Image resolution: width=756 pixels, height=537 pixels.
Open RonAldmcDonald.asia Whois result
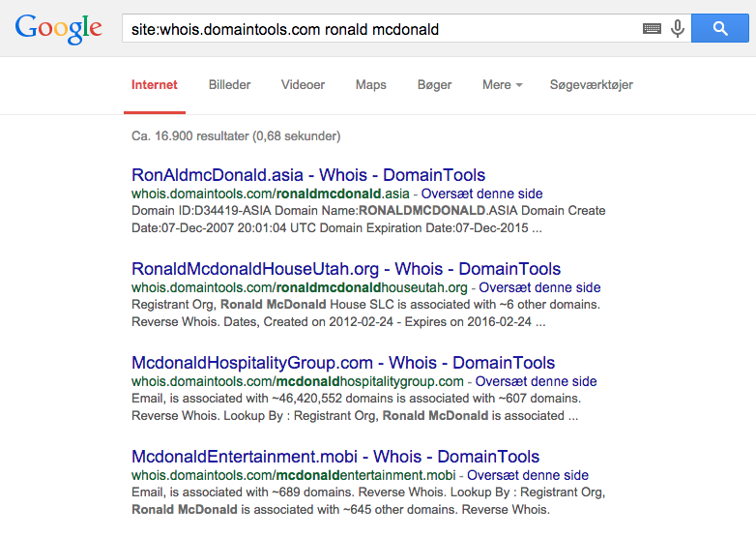(x=308, y=175)
